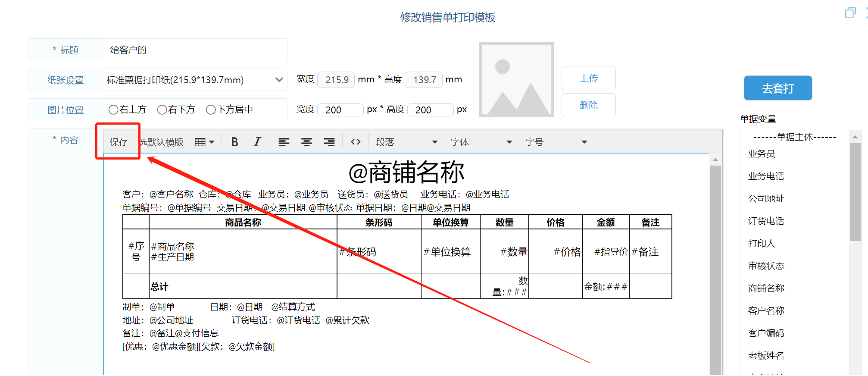
Task: Click the @商铺名称 heading in template
Action: [406, 172]
